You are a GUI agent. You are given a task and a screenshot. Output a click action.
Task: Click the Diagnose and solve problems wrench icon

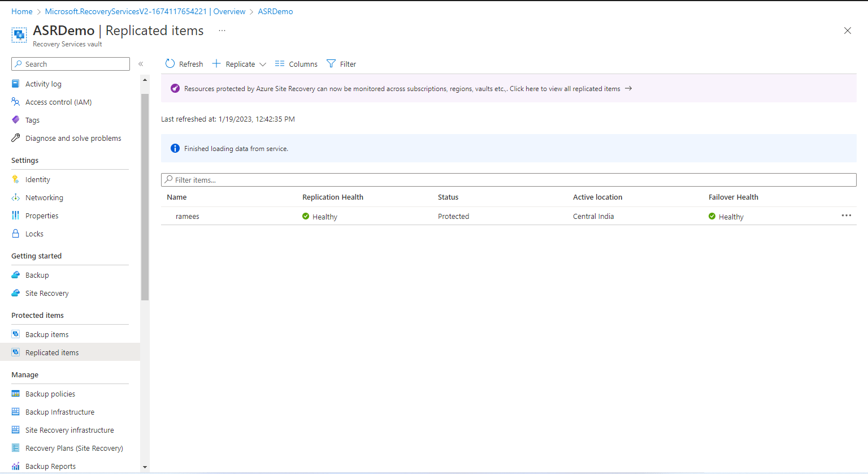[16, 138]
